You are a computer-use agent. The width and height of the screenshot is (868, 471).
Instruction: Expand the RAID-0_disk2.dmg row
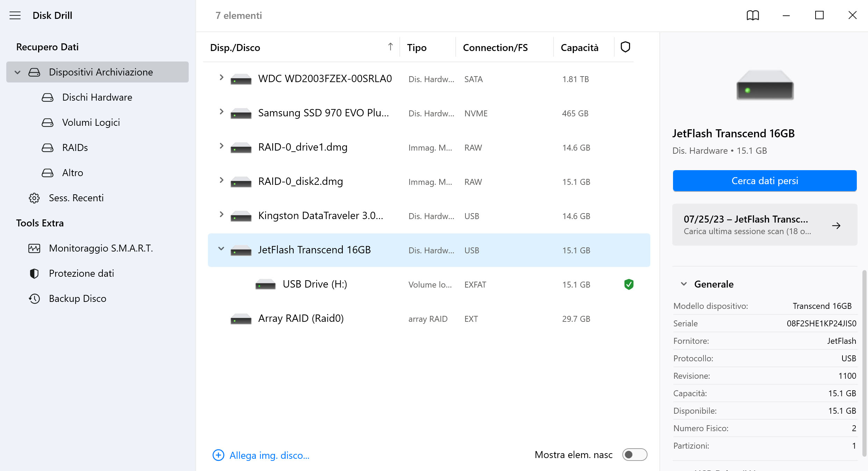coord(221,180)
